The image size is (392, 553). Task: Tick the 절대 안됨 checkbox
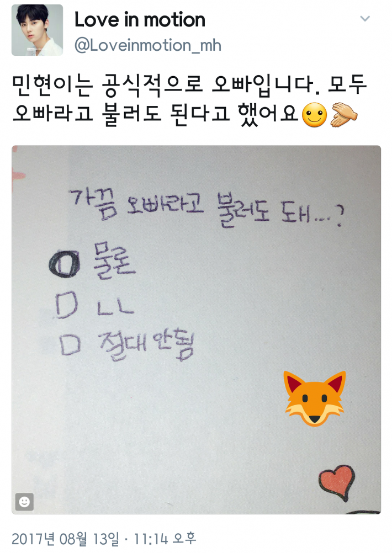pos(70,344)
